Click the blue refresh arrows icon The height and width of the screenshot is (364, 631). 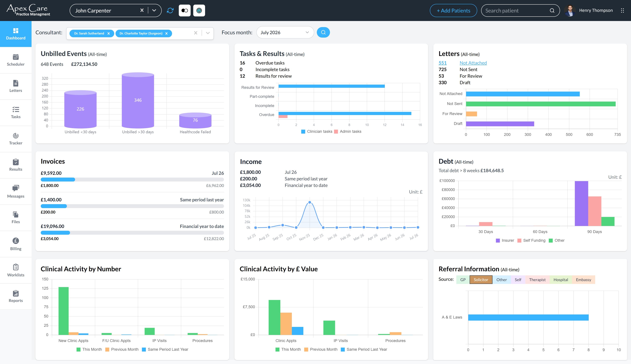point(170,11)
